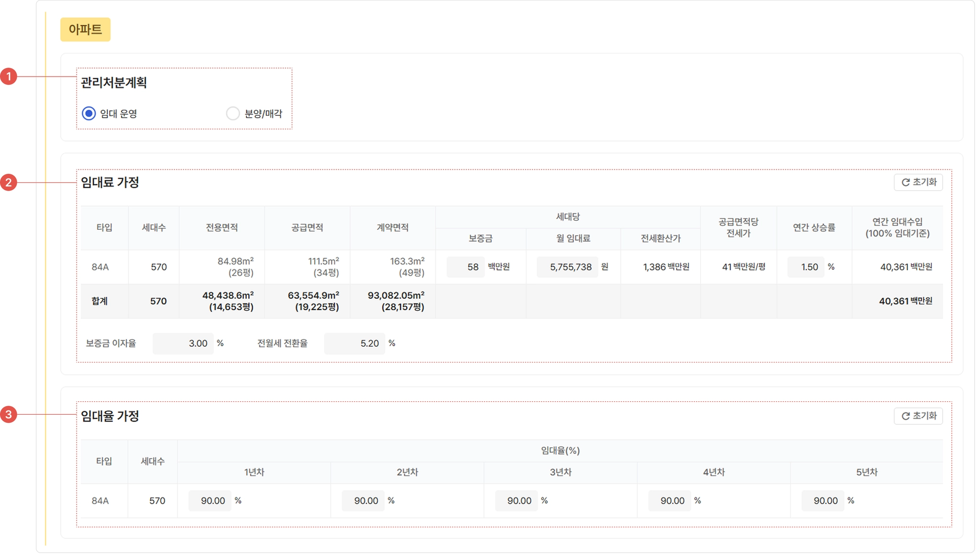Click the yellow 아파트 tab label
This screenshot has height=554, width=980.
[85, 30]
